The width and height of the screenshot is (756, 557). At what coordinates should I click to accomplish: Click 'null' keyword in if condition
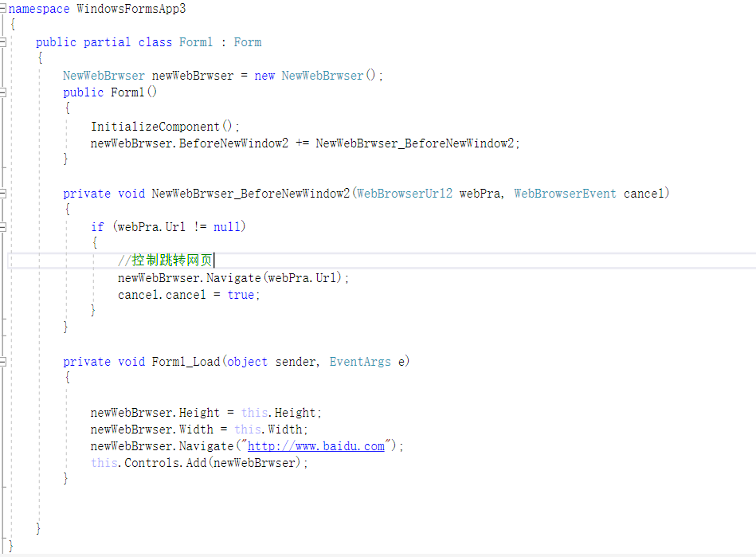(x=226, y=226)
